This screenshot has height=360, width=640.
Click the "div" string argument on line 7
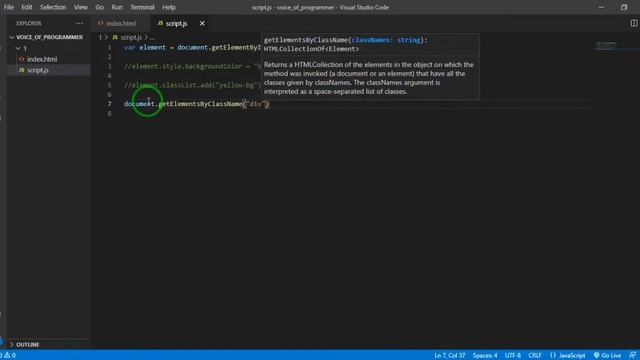[x=256, y=104]
